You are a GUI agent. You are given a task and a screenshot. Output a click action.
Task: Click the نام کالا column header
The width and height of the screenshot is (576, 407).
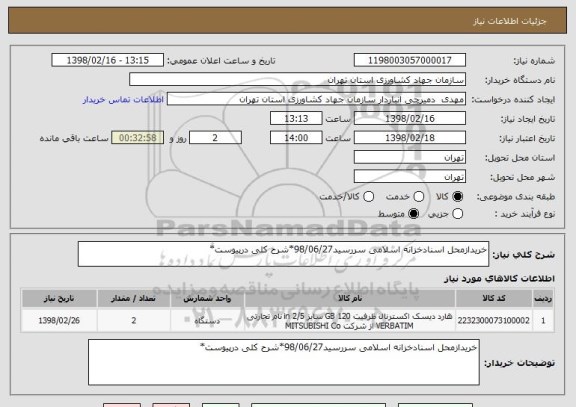(x=350, y=298)
